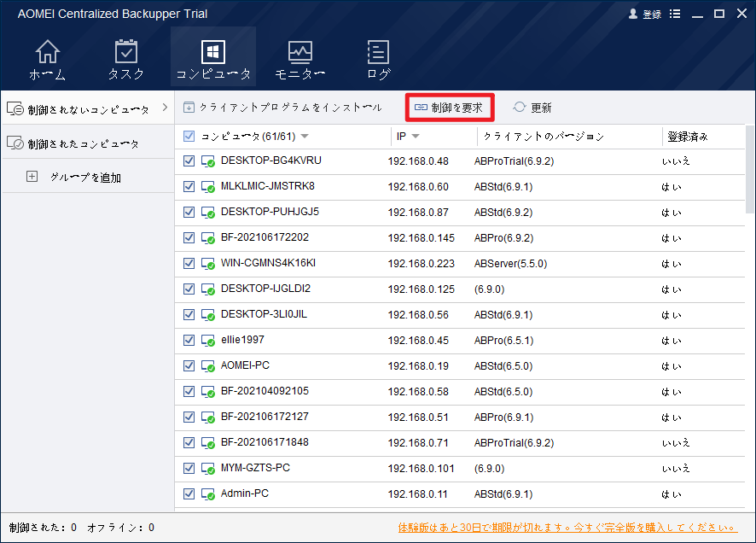Switch to the モニター tab label
This screenshot has width=756, height=543.
point(299,74)
